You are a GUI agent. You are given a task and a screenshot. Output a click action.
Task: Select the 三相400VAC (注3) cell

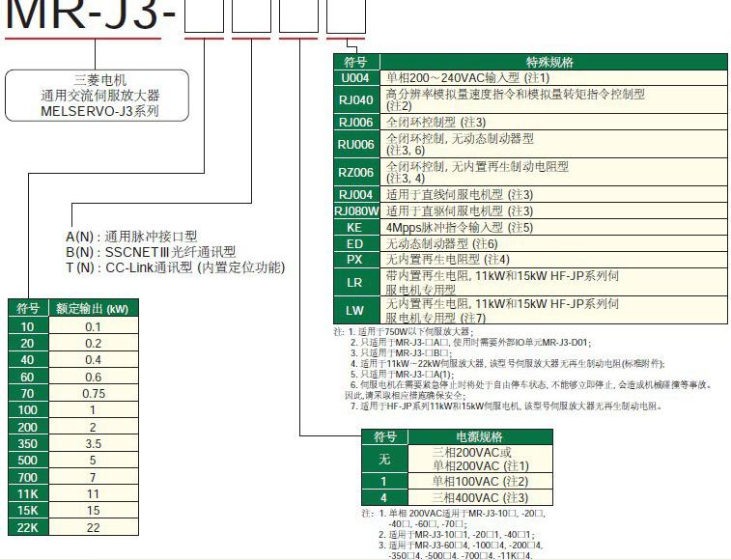[x=480, y=497]
